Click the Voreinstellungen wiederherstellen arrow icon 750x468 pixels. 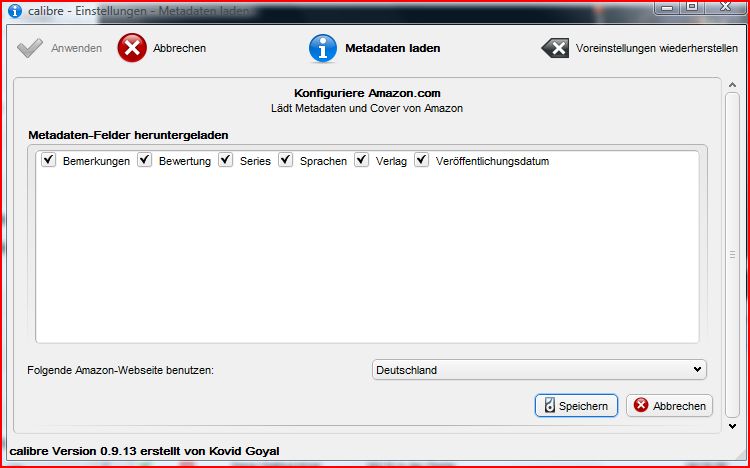555,48
